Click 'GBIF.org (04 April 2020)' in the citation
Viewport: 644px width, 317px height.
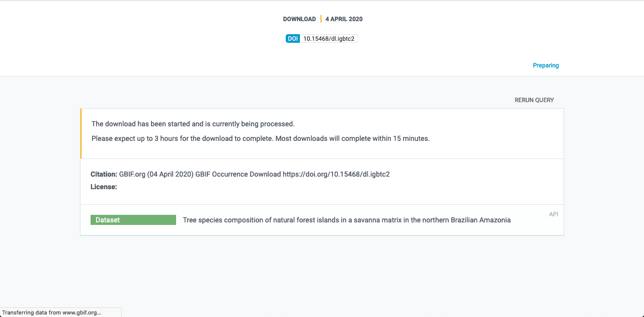coord(156,174)
